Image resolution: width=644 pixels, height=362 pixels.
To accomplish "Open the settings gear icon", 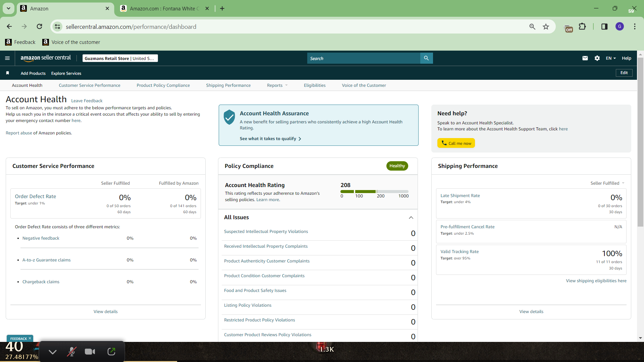I will click(597, 58).
